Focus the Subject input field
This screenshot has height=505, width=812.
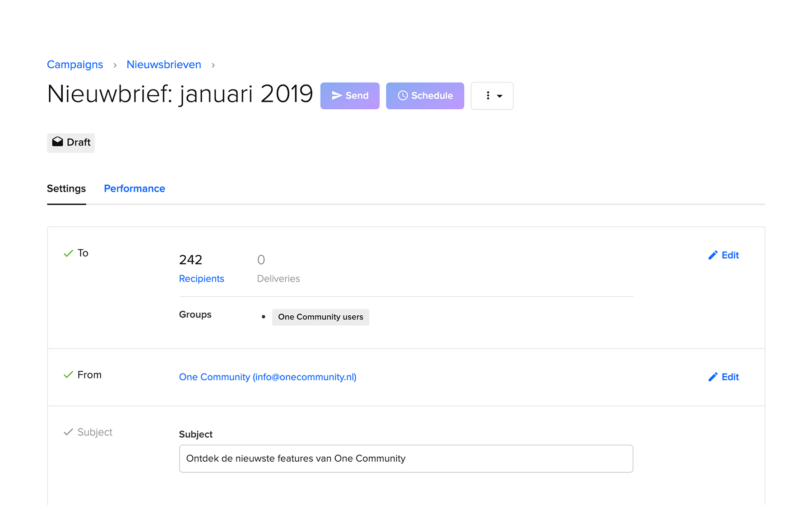click(406, 458)
